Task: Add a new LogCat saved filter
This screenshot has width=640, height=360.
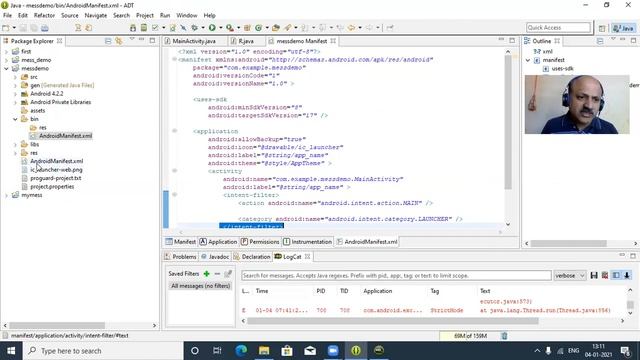Action: point(207,273)
